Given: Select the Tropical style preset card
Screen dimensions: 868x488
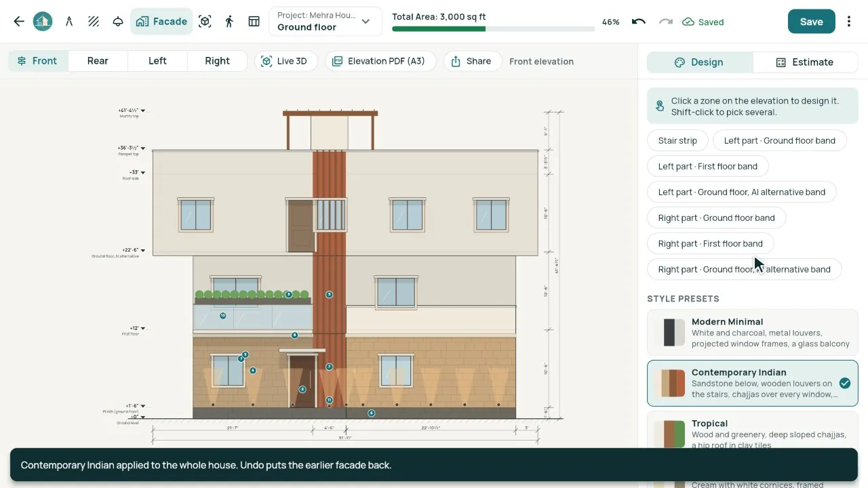Looking at the screenshot, I should tap(753, 430).
